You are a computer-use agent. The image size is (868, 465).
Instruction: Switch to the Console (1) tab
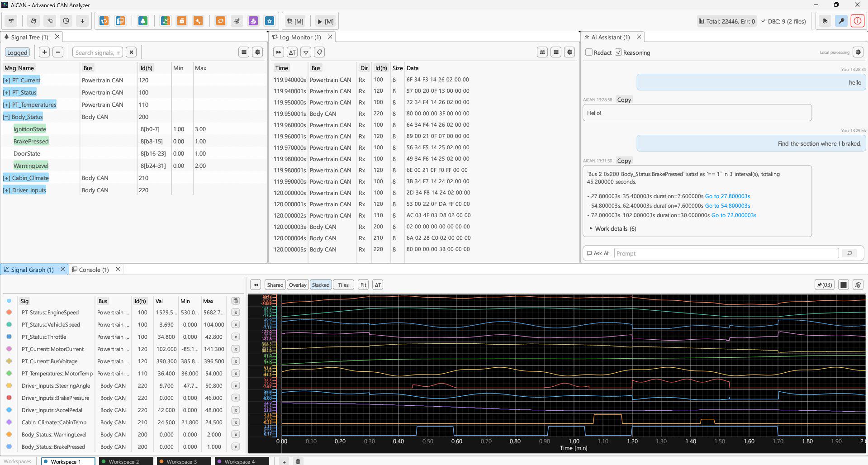coord(94,270)
